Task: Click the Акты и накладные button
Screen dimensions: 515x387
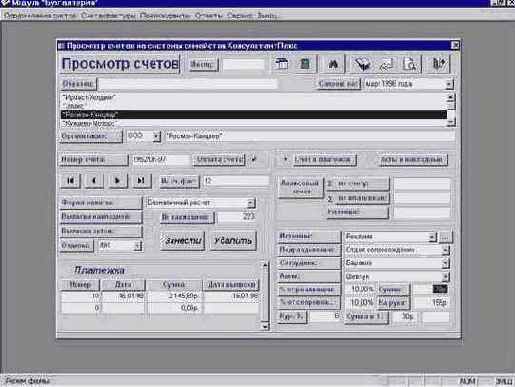Action: click(412, 159)
